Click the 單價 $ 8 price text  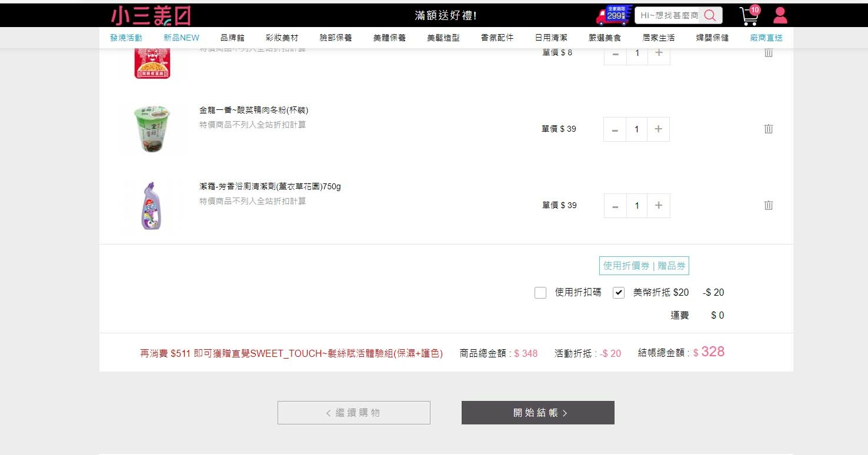tap(557, 52)
